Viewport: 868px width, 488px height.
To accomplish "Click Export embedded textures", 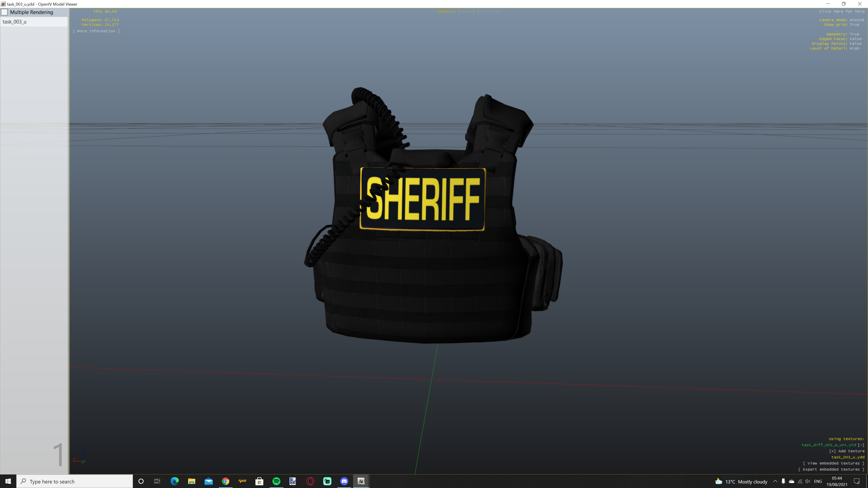I will point(831,469).
